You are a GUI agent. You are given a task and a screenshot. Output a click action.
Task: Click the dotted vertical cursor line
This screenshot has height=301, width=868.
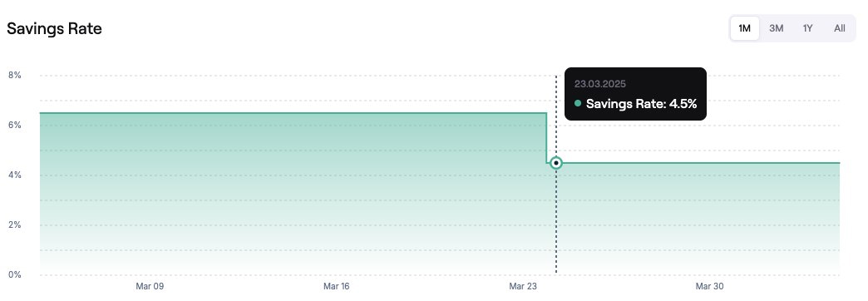[555, 221]
